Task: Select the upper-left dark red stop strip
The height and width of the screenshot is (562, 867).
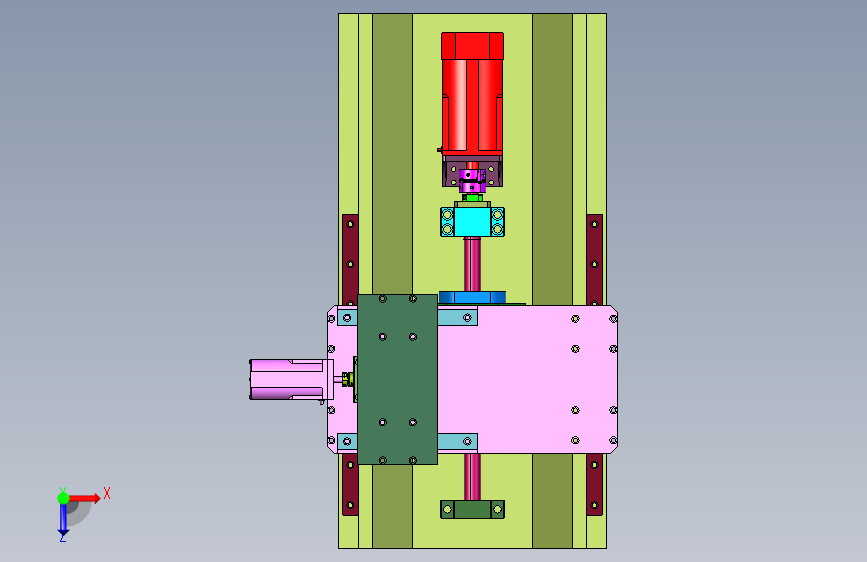Action: (350, 259)
